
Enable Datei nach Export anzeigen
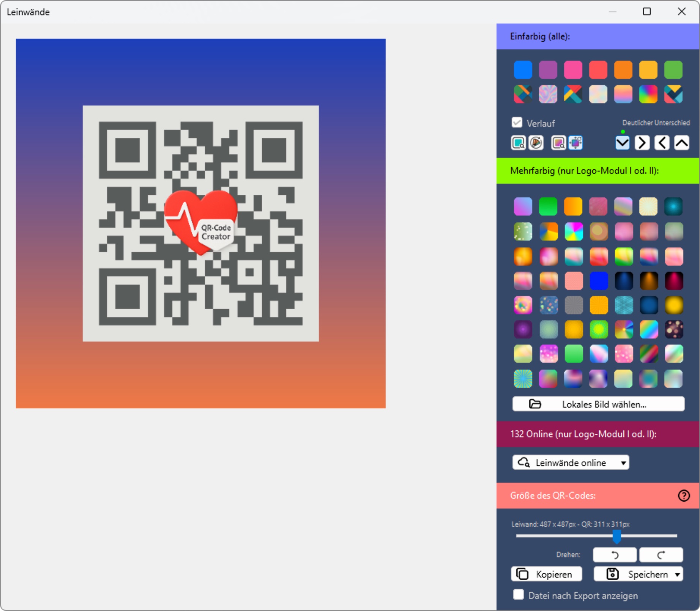pos(518,595)
